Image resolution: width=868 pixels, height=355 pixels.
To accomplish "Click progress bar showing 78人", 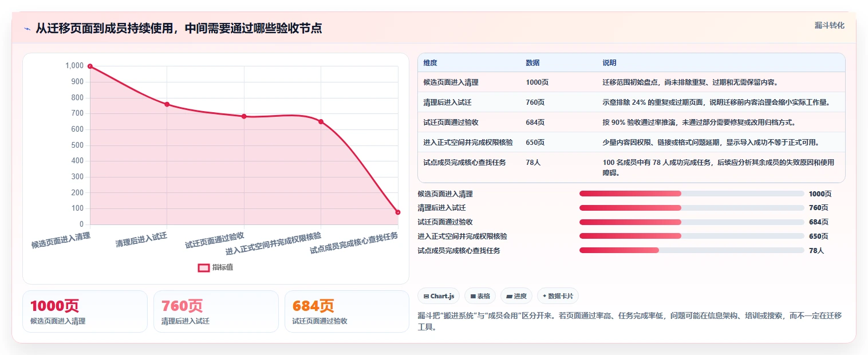I will coord(692,250).
